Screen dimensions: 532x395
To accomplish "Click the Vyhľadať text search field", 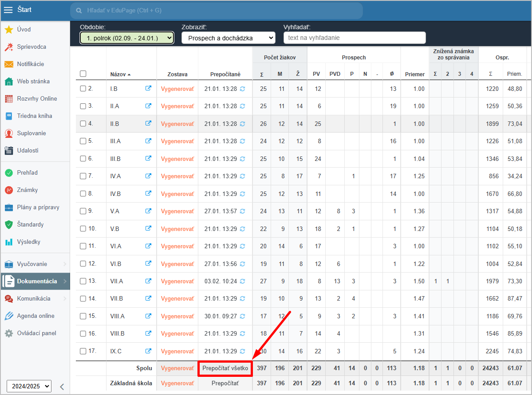I will click(354, 38).
